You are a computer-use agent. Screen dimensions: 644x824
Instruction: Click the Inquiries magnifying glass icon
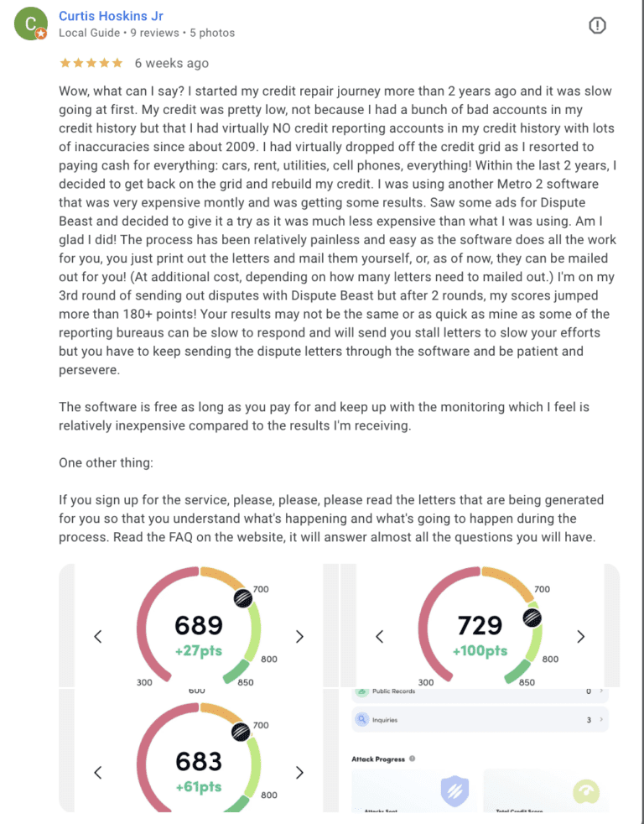click(x=361, y=719)
